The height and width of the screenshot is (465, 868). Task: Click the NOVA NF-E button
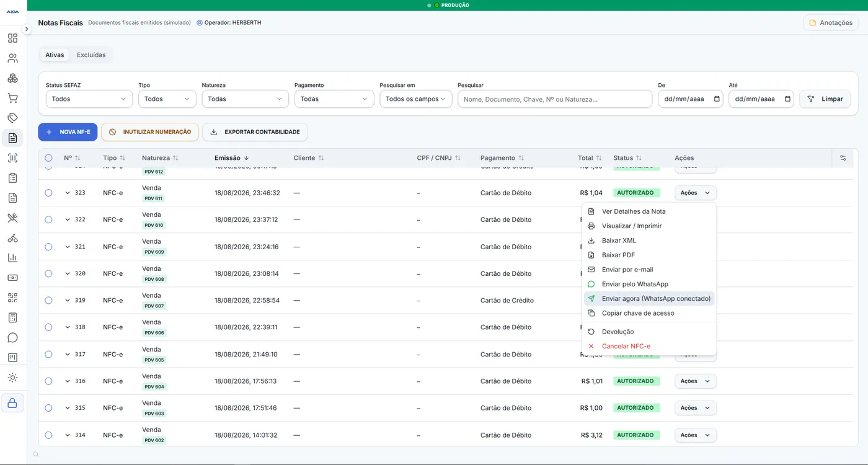[68, 132]
